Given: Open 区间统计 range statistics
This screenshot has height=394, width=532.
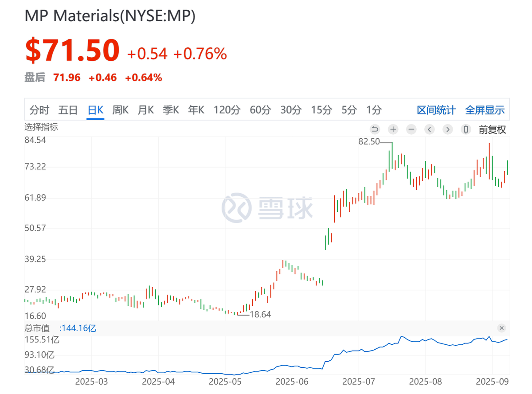Looking at the screenshot, I should pyautogui.click(x=436, y=110).
